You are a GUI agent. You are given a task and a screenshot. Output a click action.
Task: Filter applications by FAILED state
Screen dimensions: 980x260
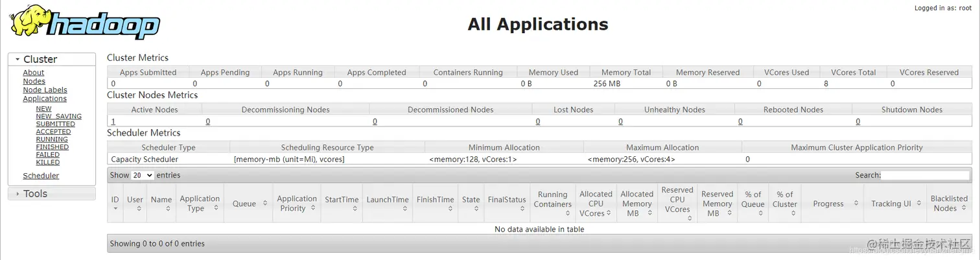pos(47,155)
